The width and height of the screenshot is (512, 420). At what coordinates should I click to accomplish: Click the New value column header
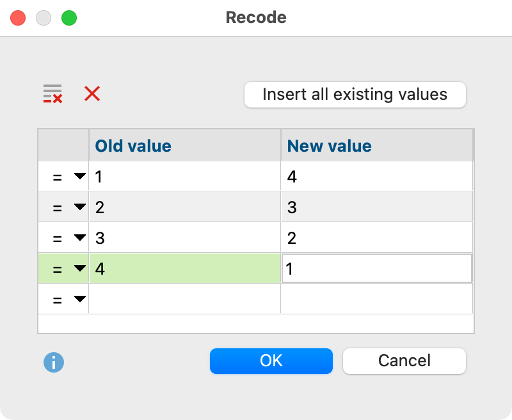376,146
